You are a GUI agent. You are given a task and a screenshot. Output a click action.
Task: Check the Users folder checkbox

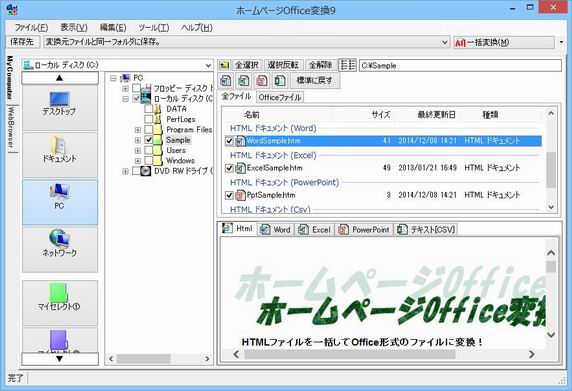tap(148, 150)
